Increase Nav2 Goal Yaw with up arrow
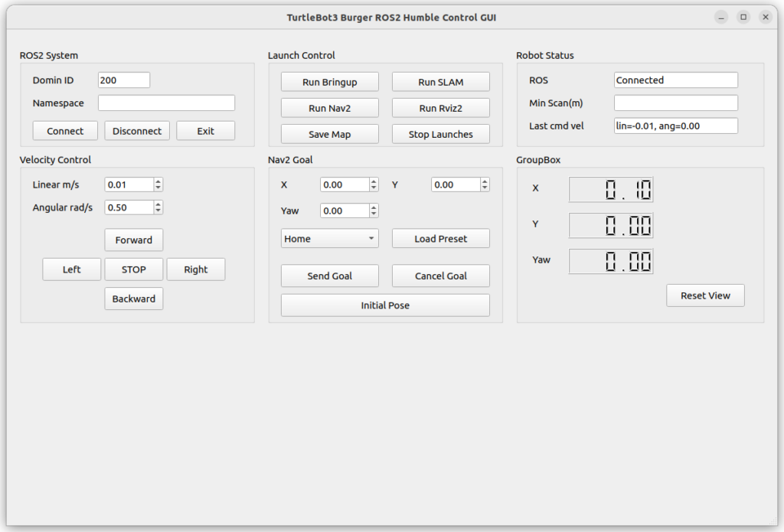 click(374, 207)
